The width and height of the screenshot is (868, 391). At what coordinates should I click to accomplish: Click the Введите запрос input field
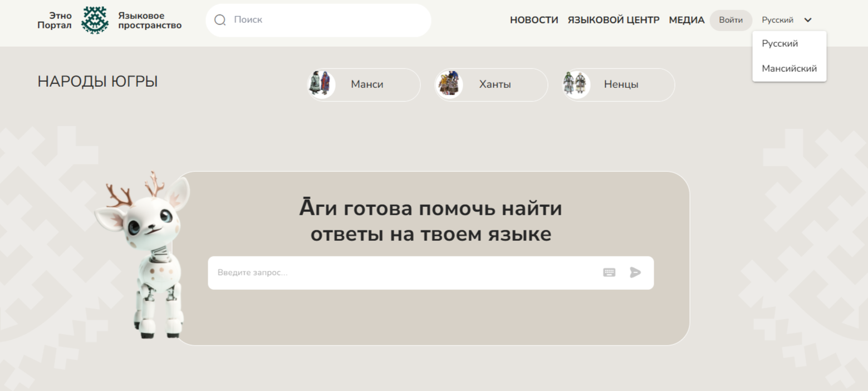click(401, 273)
